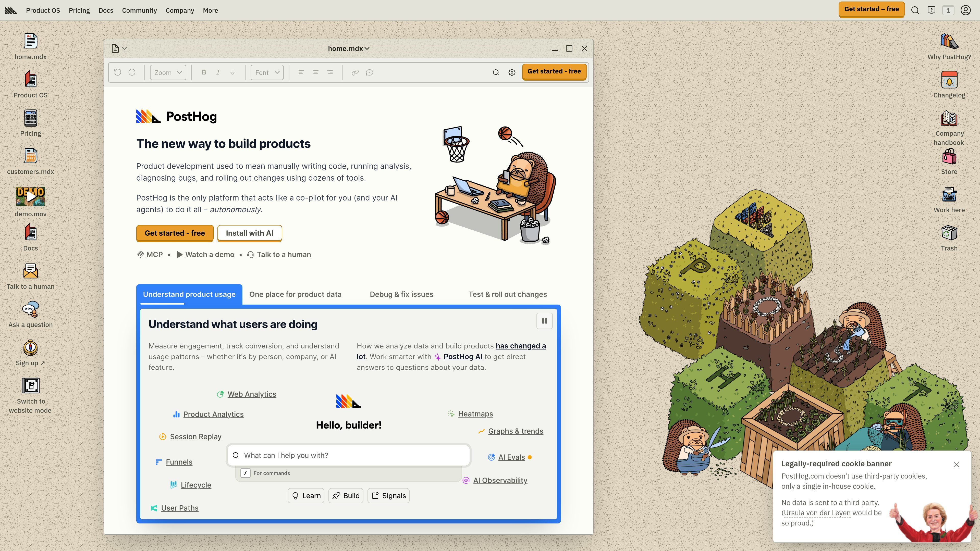Toggle strikethrough formatting in editor toolbar
Viewport: 980px width, 551px height.
pos(232,72)
